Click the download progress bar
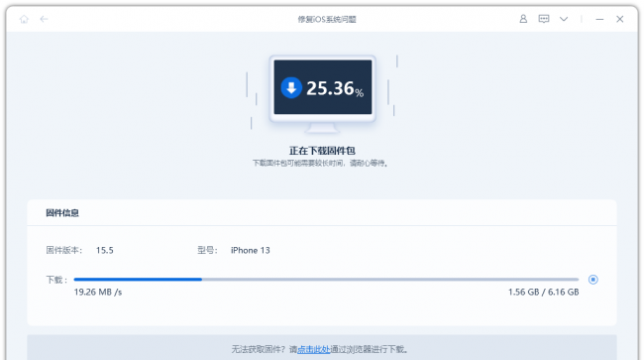This screenshot has width=644, height=360. pos(326,280)
